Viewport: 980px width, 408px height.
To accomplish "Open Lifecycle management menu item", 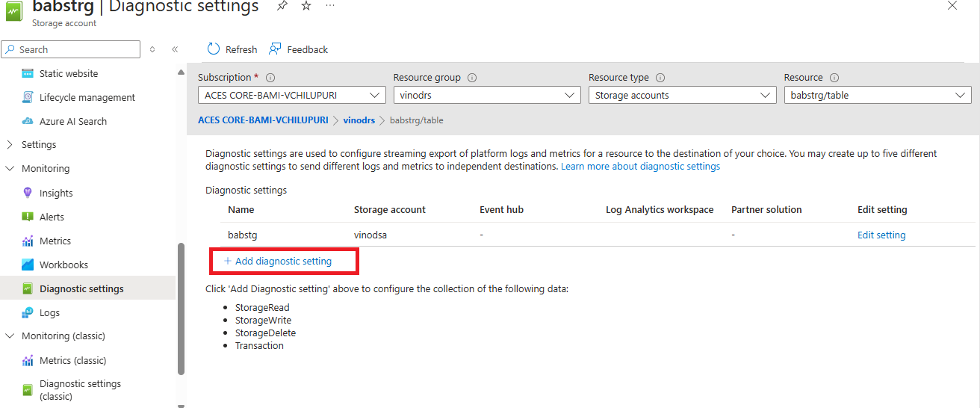I will click(88, 97).
